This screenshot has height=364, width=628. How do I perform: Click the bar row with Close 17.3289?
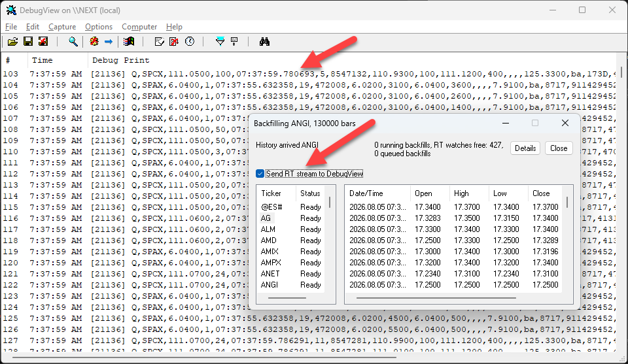pos(454,240)
